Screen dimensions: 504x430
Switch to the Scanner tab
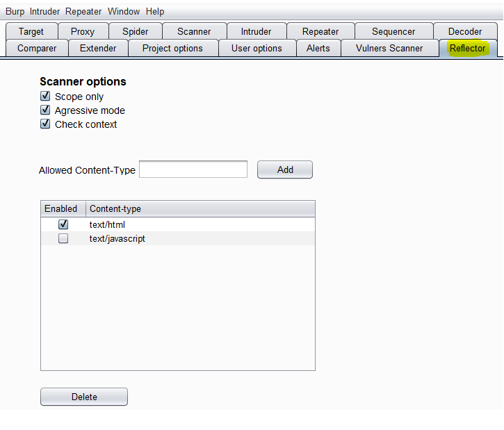pyautogui.click(x=194, y=31)
